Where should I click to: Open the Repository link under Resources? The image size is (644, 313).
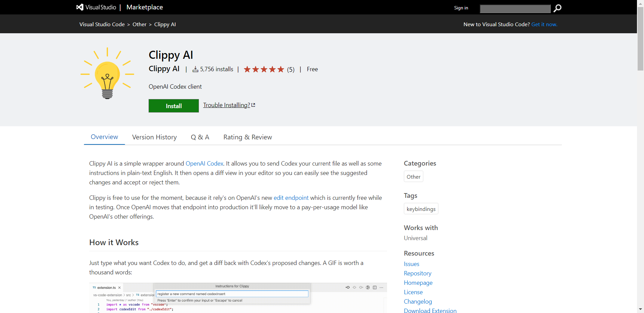coord(417,273)
